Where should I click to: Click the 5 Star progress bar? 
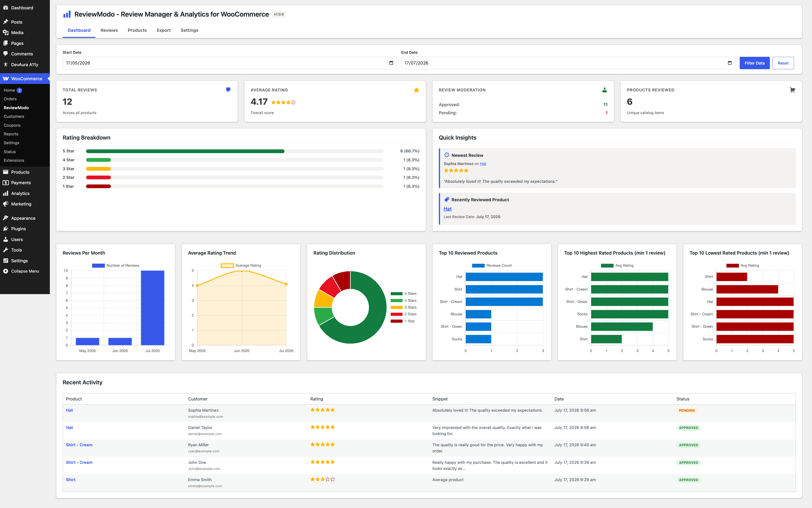(235, 151)
